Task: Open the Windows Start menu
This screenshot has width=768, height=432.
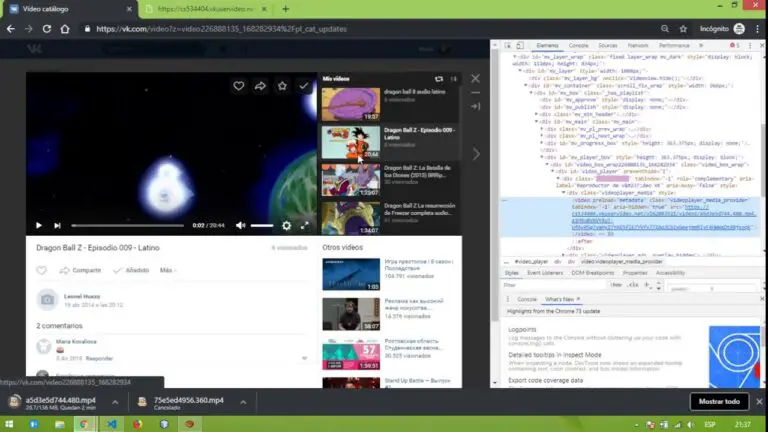Action: (9, 424)
